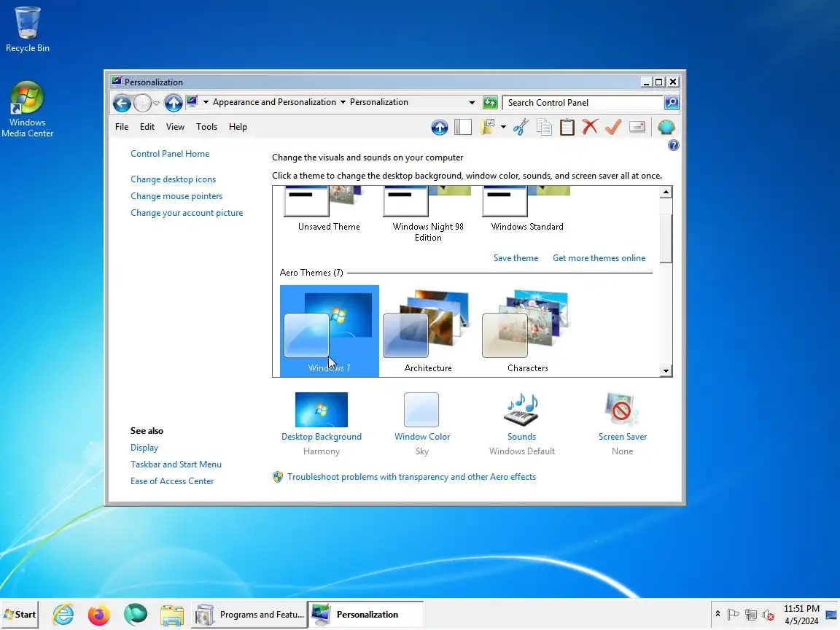The width and height of the screenshot is (840, 630).
Task: Click the Action Center flag tray icon
Action: tap(734, 615)
